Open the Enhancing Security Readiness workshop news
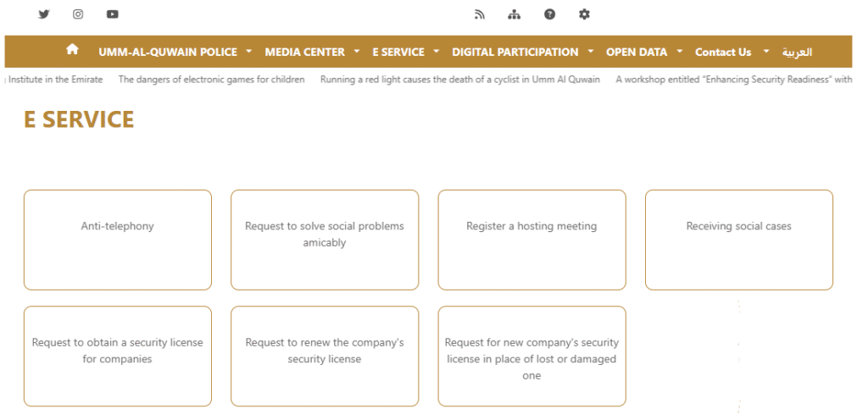The width and height of the screenshot is (868, 420). point(733,80)
